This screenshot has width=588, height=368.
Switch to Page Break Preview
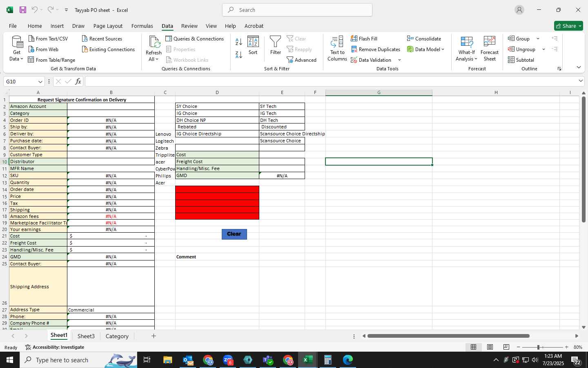pyautogui.click(x=506, y=347)
